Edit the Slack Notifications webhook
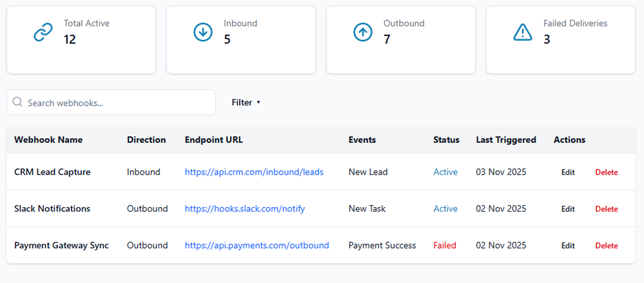The image size is (644, 283). tap(568, 209)
